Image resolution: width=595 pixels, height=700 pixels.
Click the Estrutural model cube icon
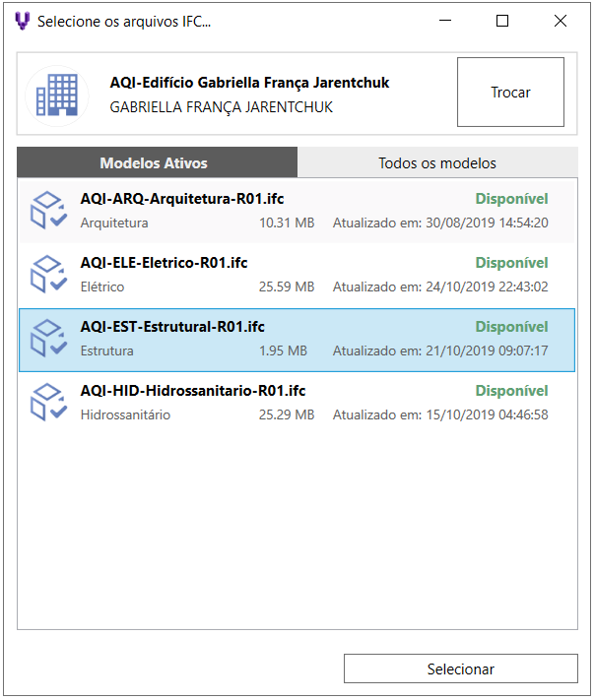(48, 338)
